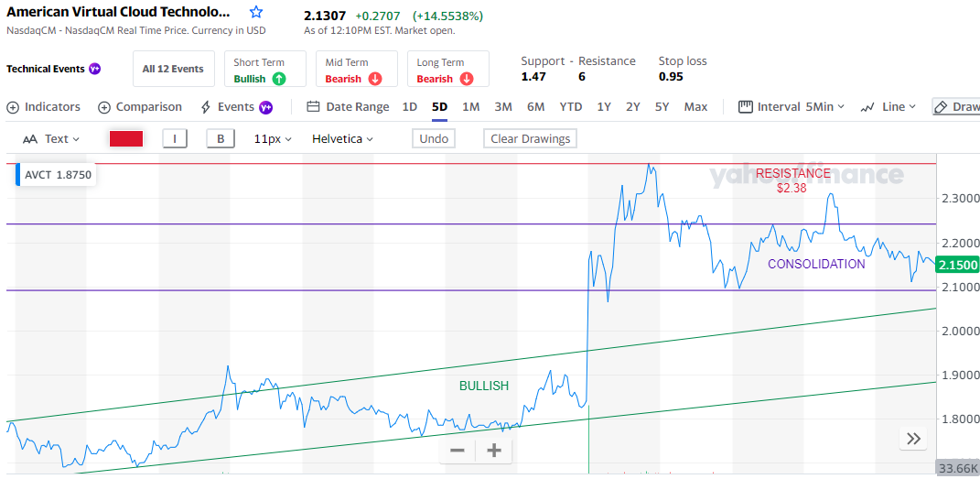Add AVCT to watchlist with star icon
This screenshot has width=980, height=479.
[255, 13]
